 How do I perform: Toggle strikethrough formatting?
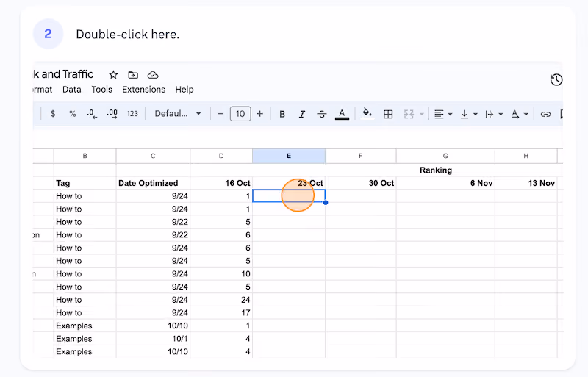click(322, 114)
